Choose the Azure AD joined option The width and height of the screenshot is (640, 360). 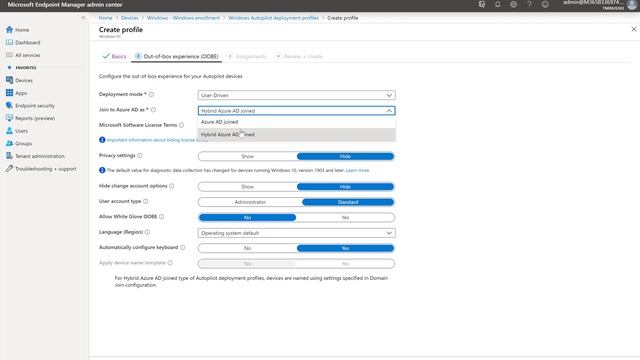(x=296, y=122)
